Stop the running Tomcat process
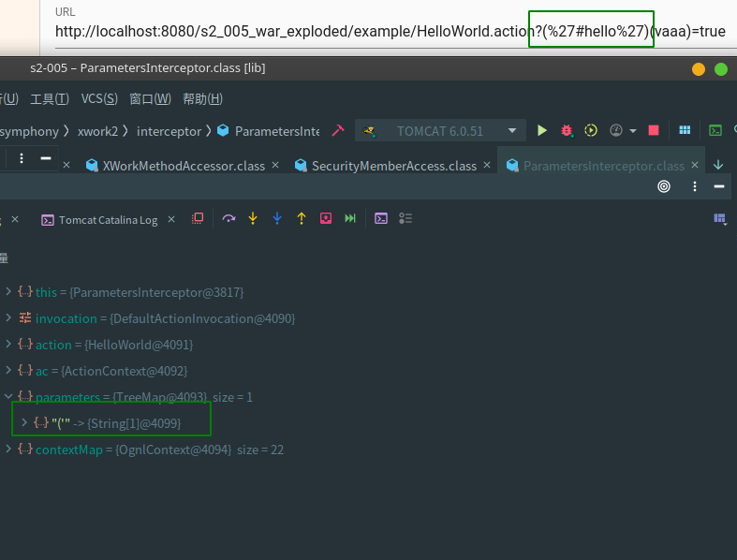The width and height of the screenshot is (737, 560). pos(654,131)
